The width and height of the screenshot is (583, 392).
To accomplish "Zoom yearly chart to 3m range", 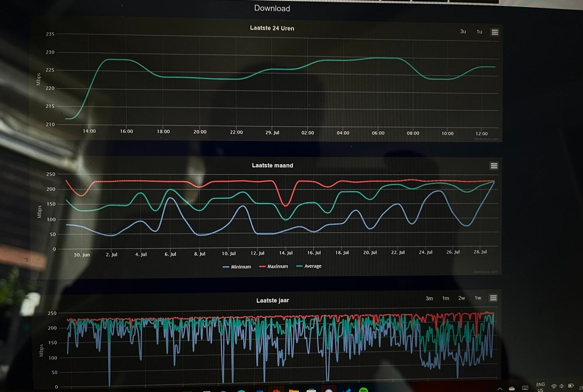I will click(429, 298).
